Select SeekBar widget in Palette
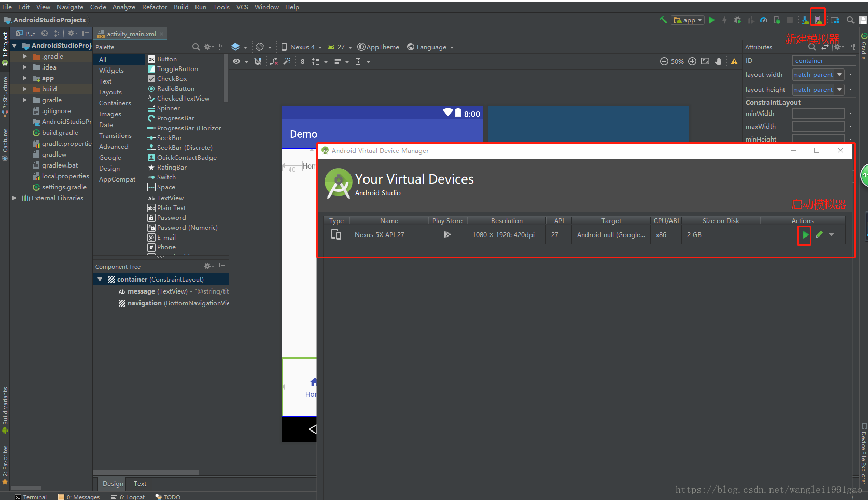The width and height of the screenshot is (868, 500). [170, 138]
